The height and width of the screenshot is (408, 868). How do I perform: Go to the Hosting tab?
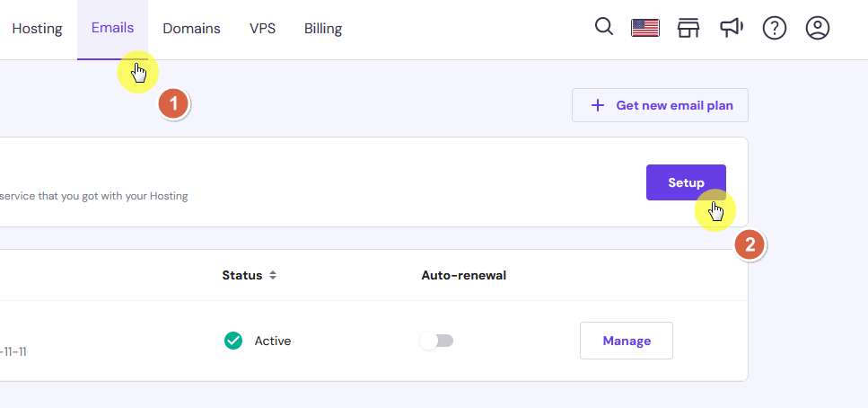[37, 28]
